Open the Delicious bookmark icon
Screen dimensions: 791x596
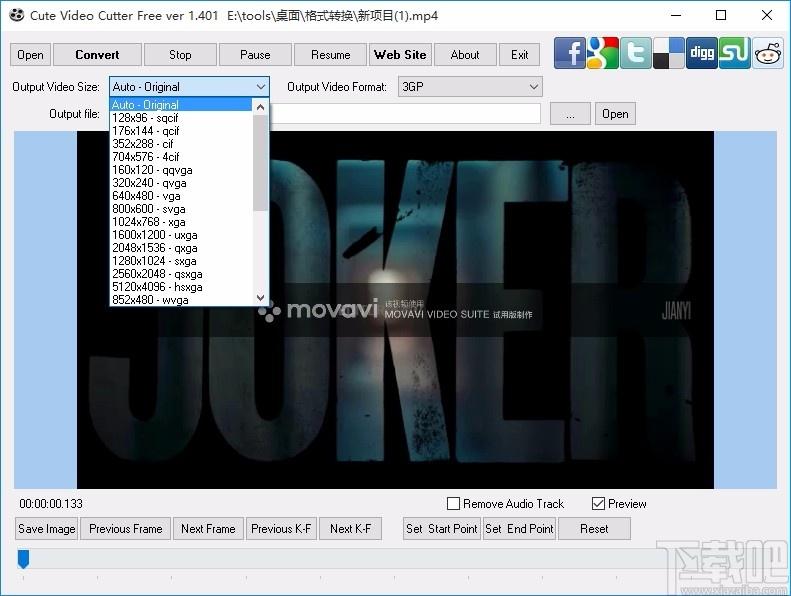point(669,53)
